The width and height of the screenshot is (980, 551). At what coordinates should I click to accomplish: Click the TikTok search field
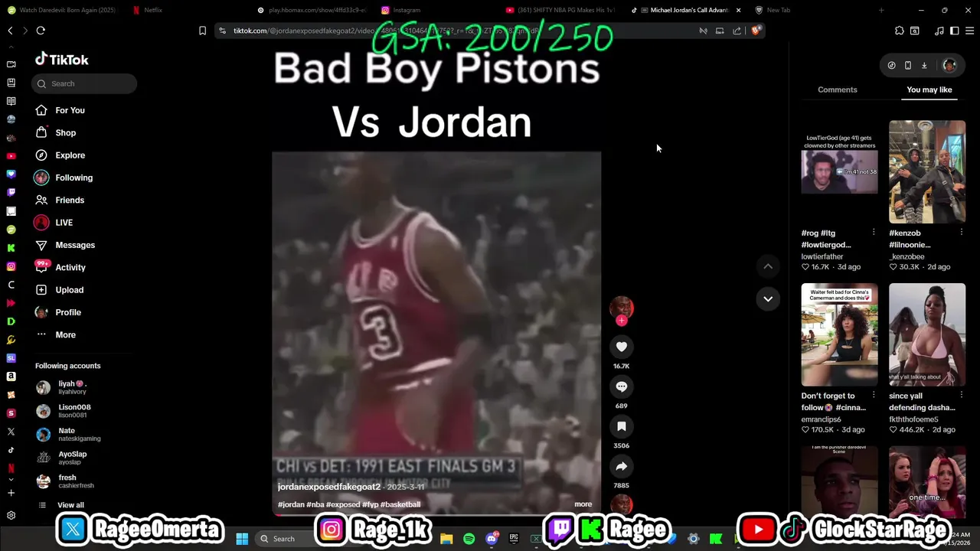point(84,83)
